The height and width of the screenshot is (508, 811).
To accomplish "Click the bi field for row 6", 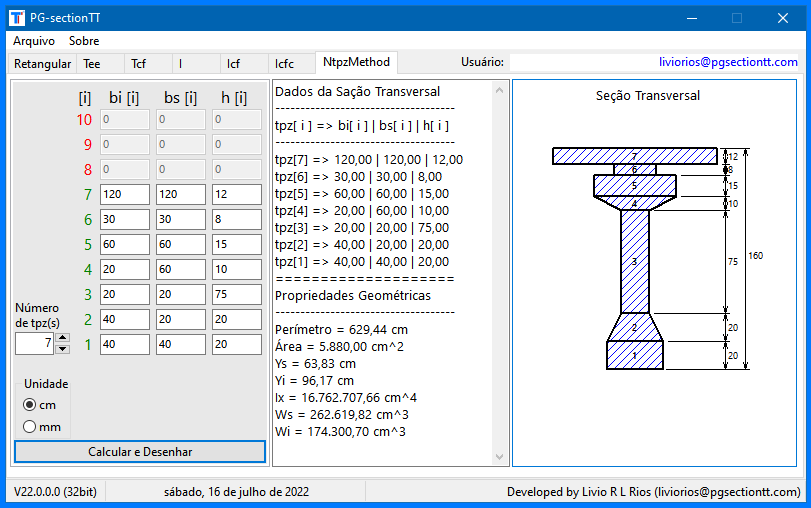I will tap(125, 219).
